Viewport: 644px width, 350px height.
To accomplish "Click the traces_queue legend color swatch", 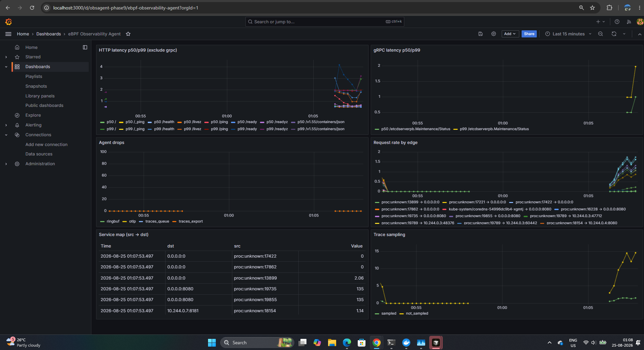I will [x=141, y=222].
